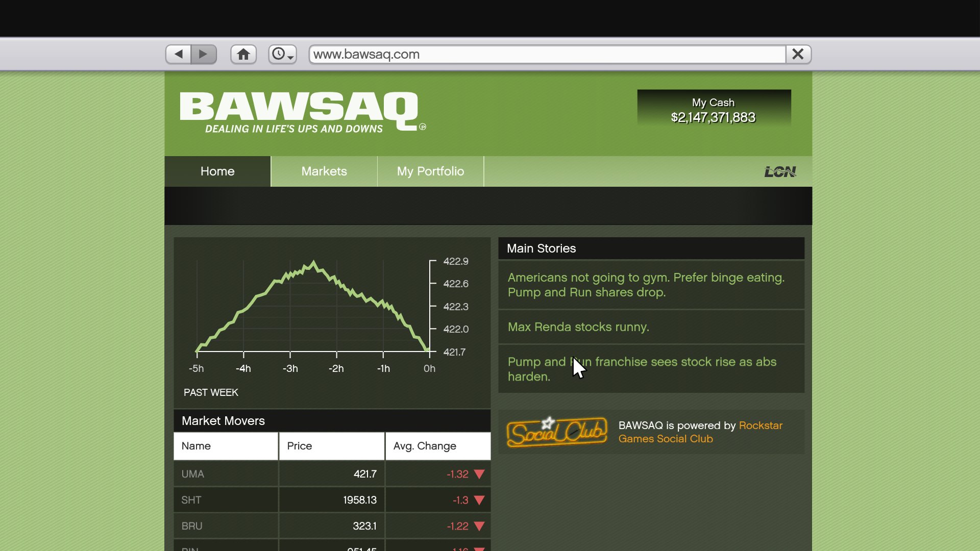Viewport: 980px width, 551px height.
Task: Click the SHT price 1958.13
Action: pos(360,500)
